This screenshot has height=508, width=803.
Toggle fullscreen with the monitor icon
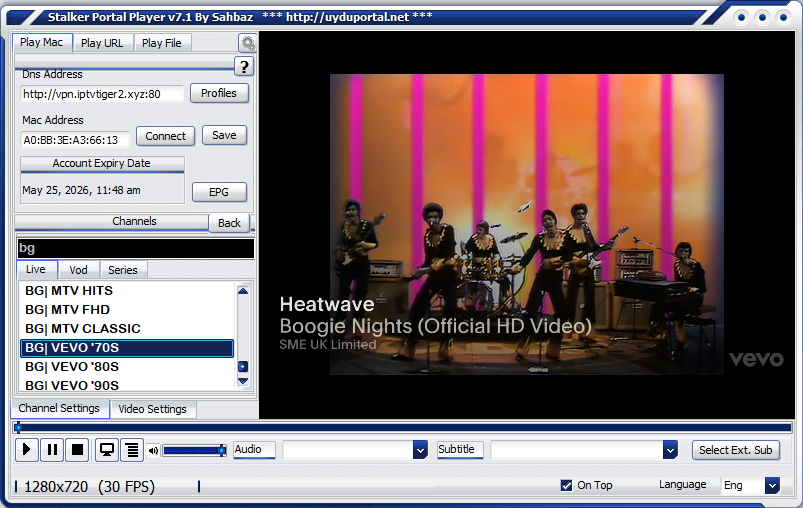pos(107,450)
